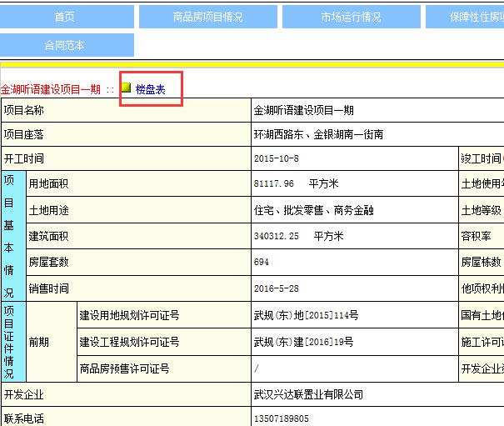The width and height of the screenshot is (504, 426).
Task: Click the permit number 武规(东)地[2015]114号
Action: (x=306, y=315)
